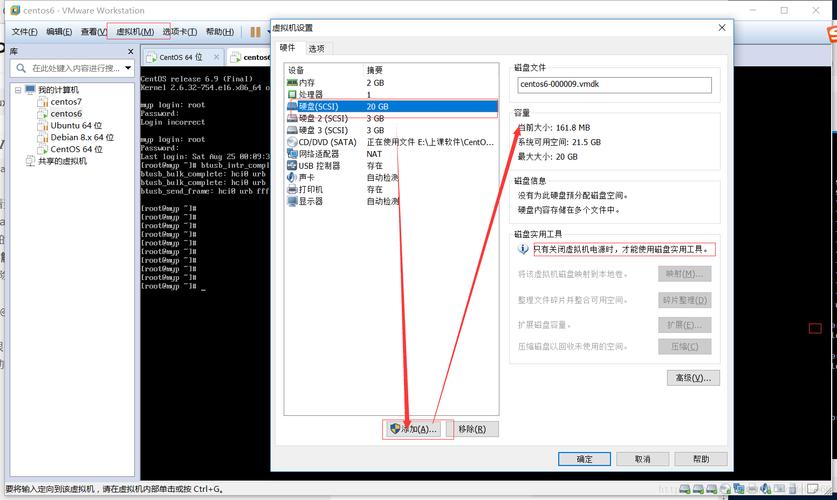
Task: Click the library search input field
Action: point(75,68)
